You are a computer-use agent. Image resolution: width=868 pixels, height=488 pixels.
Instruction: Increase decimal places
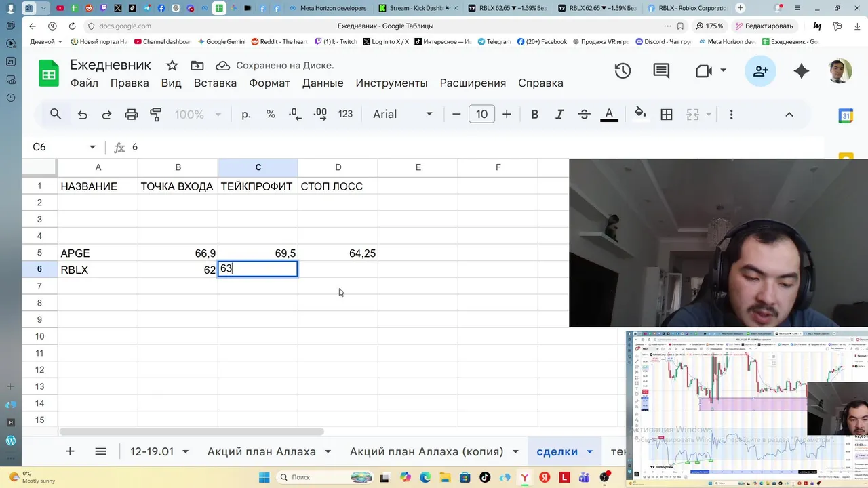pyautogui.click(x=320, y=115)
